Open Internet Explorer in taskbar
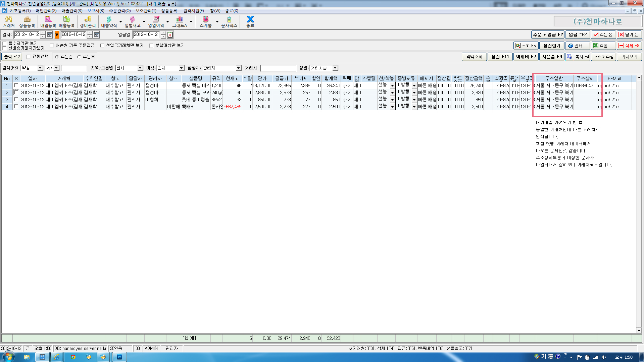Viewport: 644px width, 362px height. tap(56, 357)
